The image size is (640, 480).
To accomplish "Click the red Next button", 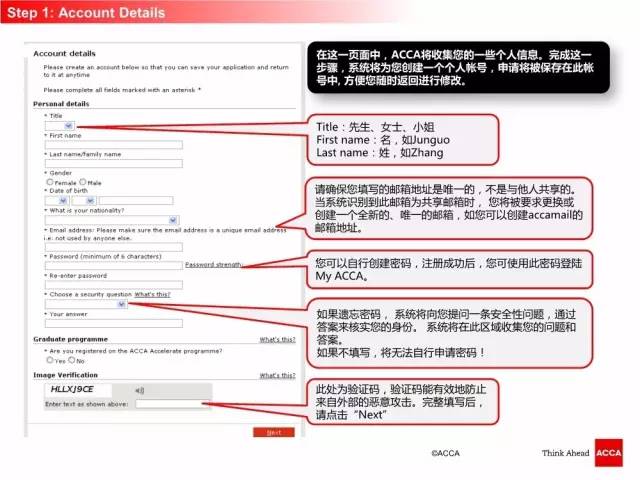I will coord(273,432).
